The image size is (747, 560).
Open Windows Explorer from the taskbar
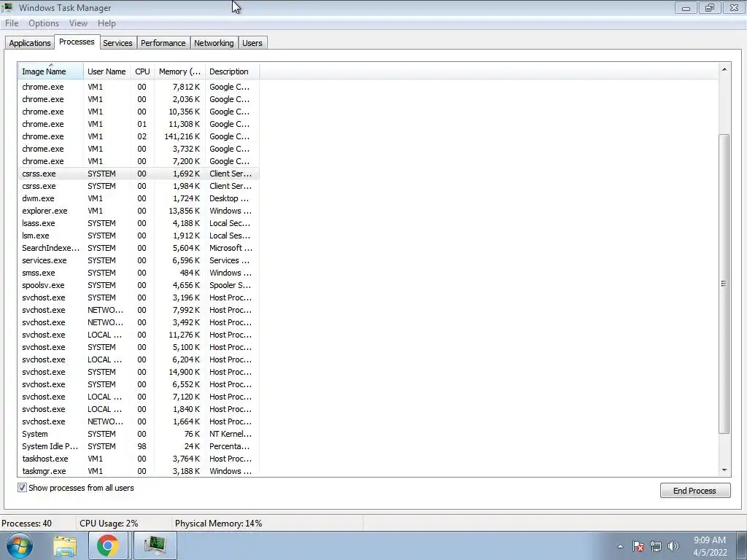pos(65,546)
